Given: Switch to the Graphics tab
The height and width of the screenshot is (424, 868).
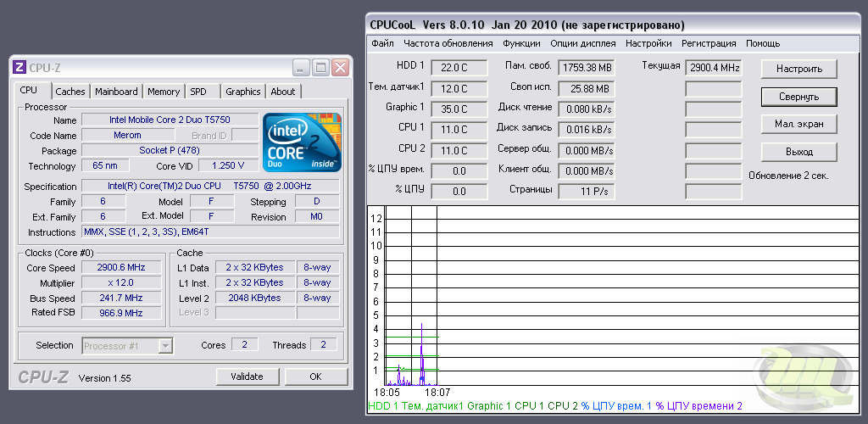Looking at the screenshot, I should click(243, 92).
